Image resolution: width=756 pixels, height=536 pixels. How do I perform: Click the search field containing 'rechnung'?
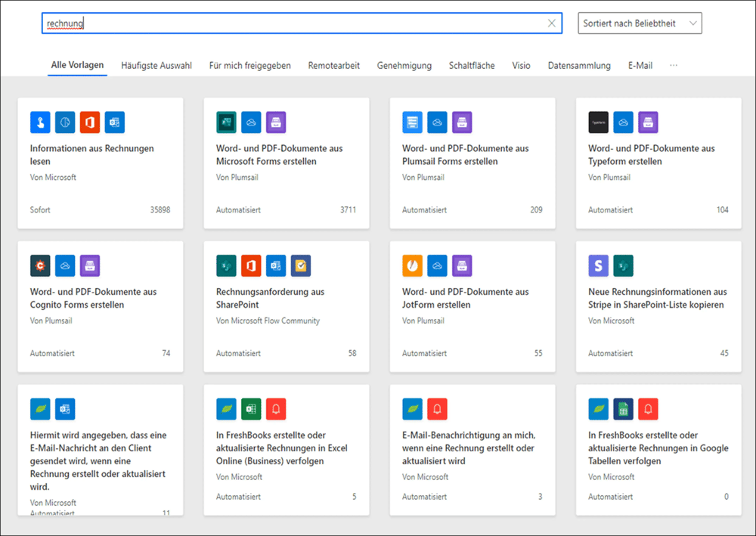[302, 23]
